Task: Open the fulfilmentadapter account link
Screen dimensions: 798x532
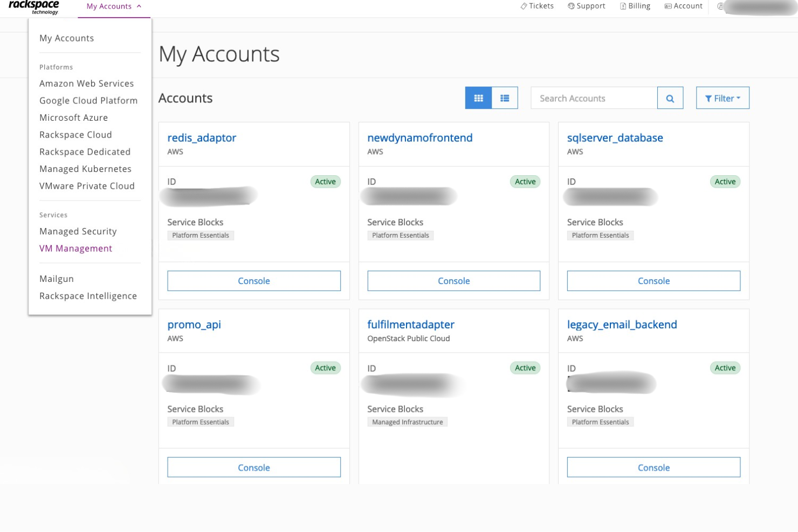Action: click(x=410, y=324)
